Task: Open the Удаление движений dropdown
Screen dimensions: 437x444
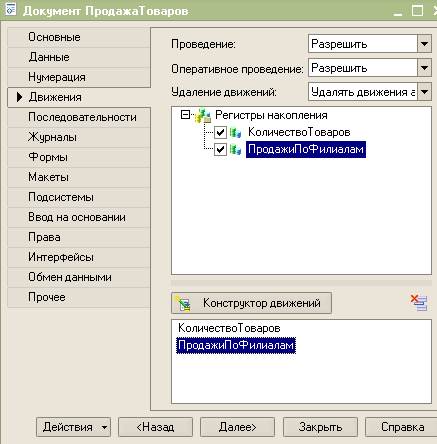Action: point(424,92)
